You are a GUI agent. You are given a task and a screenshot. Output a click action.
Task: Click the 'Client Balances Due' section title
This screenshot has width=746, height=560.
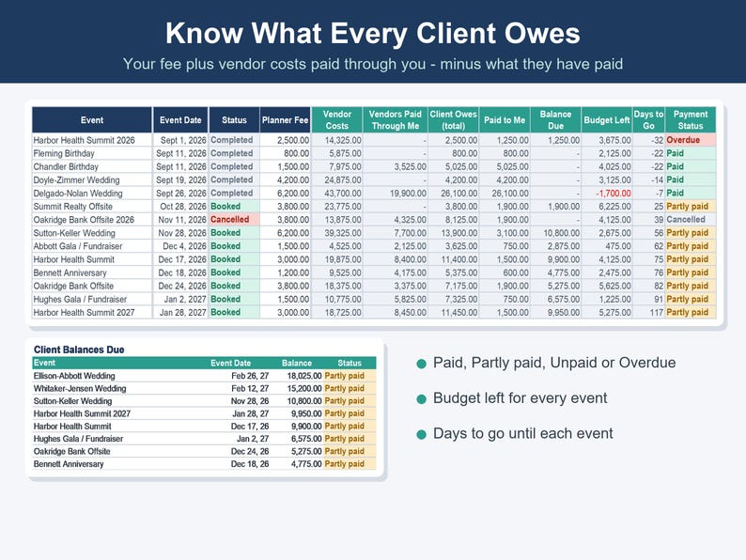79,350
